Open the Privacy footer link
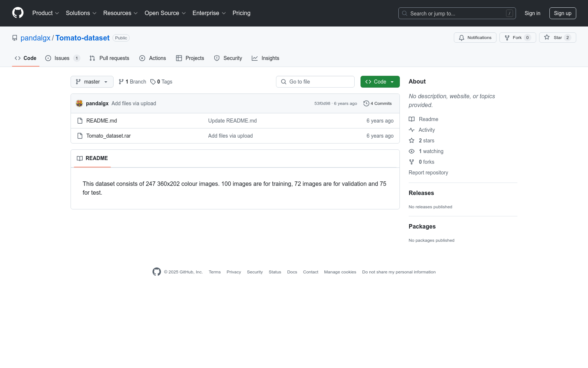The image size is (588, 368). 234,272
